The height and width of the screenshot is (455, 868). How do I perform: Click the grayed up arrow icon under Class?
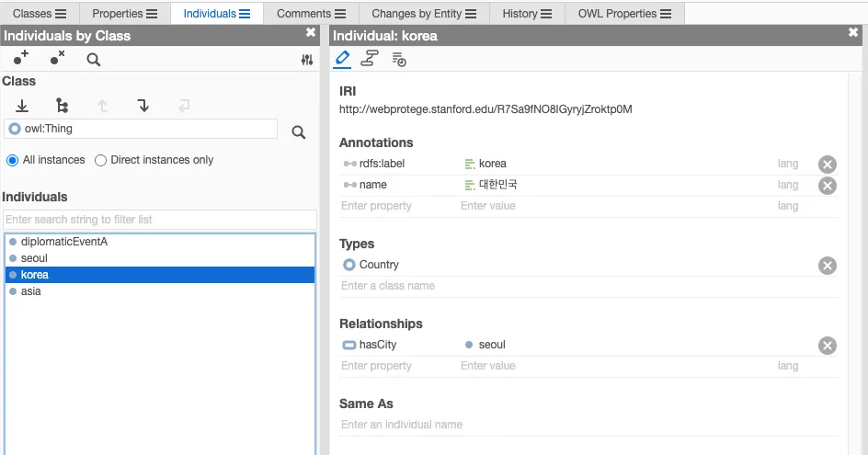102,106
